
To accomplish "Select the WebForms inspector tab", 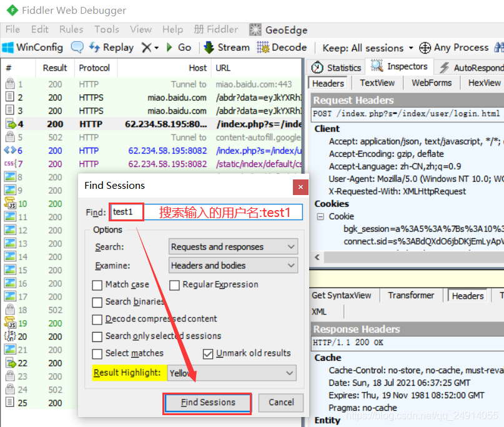I will (x=432, y=83).
